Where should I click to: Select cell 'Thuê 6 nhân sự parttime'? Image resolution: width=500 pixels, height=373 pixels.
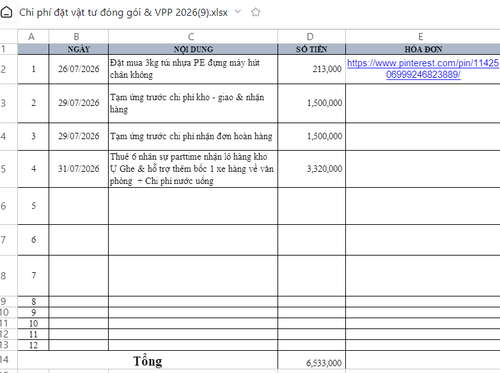pos(193,169)
